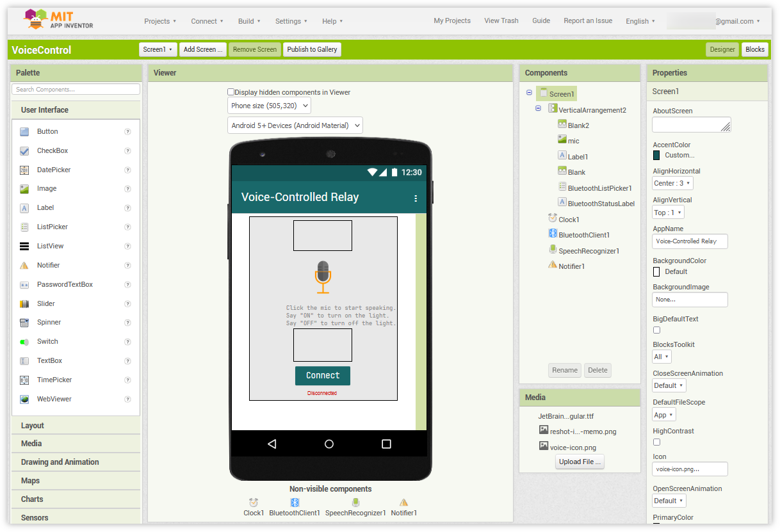Click the CheckBox component icon in Palette

click(24, 151)
